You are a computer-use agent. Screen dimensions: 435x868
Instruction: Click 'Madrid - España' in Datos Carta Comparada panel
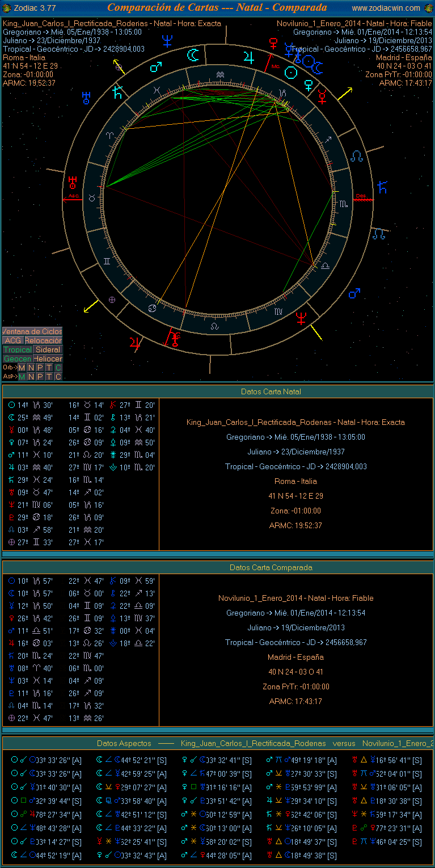point(295,657)
